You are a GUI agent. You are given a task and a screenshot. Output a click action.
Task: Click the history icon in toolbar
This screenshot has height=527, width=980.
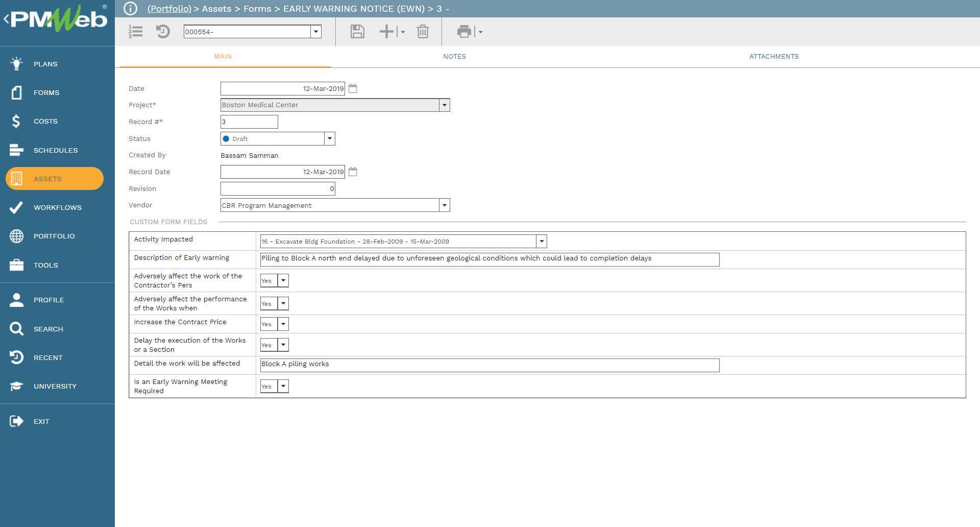(x=163, y=32)
